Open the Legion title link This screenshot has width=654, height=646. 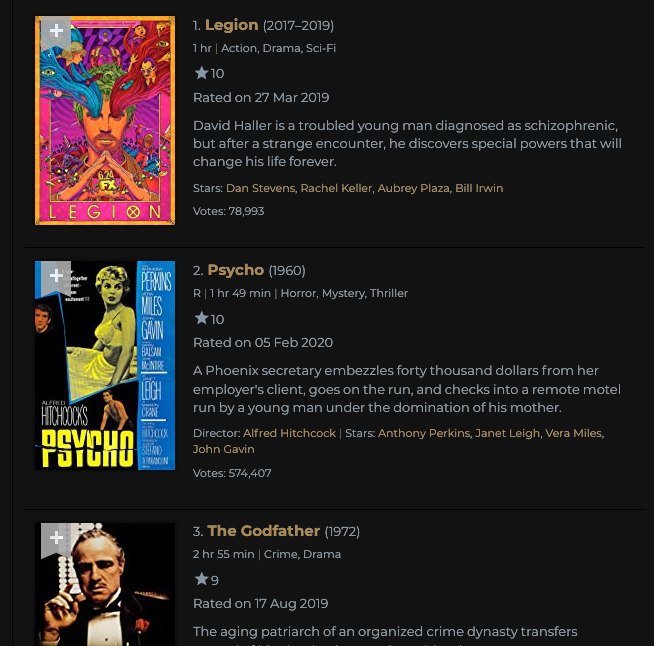click(231, 25)
